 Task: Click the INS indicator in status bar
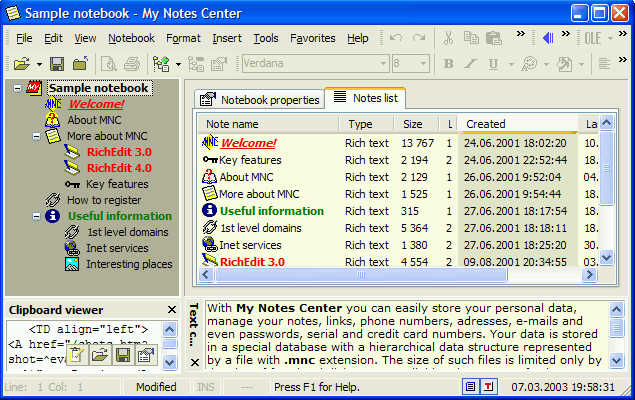205,387
